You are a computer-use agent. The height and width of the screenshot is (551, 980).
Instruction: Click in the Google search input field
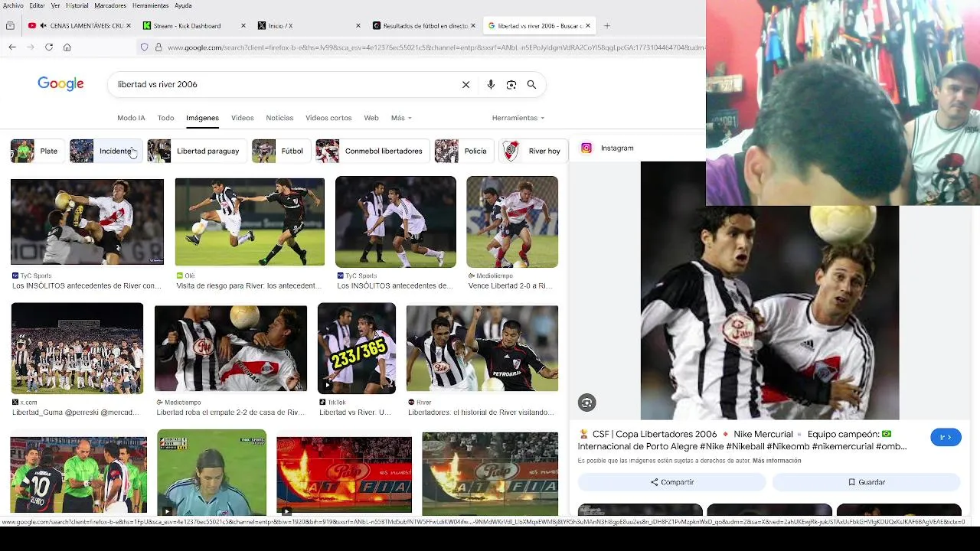tap(283, 85)
